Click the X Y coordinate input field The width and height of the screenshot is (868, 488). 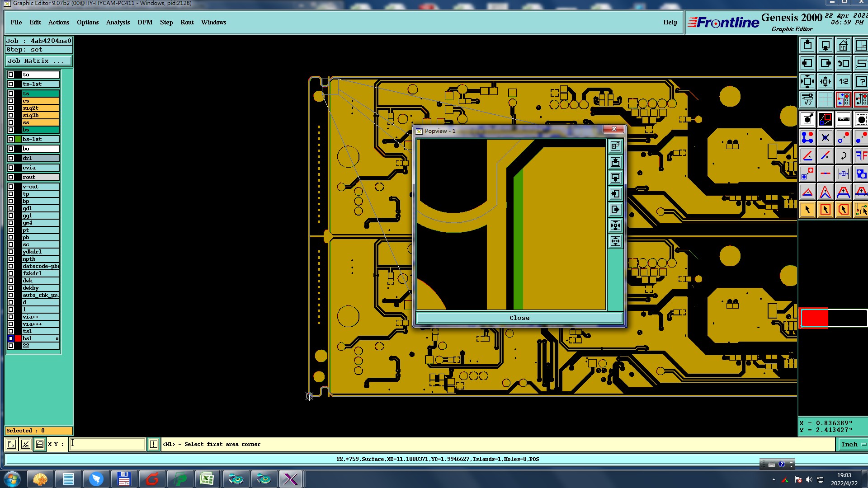tap(107, 444)
